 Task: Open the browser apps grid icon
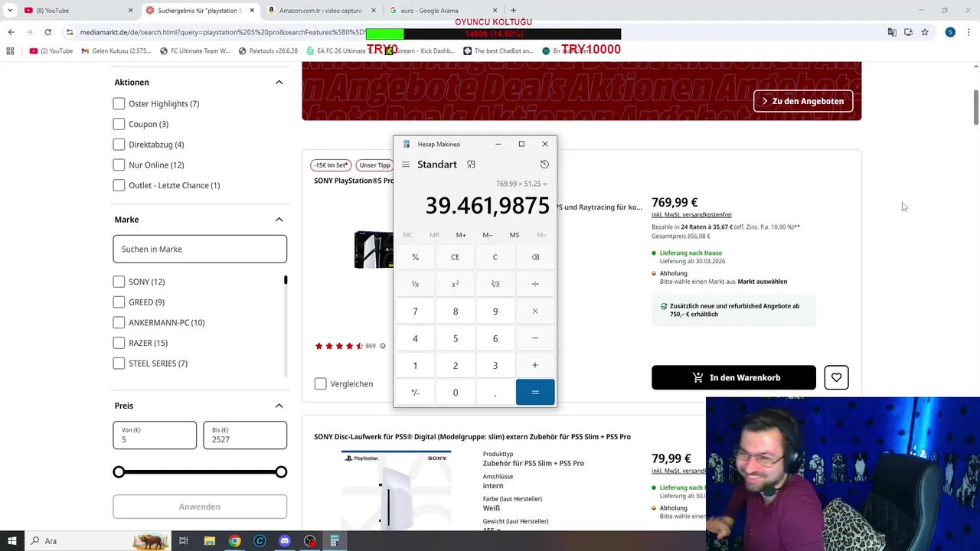10,51
